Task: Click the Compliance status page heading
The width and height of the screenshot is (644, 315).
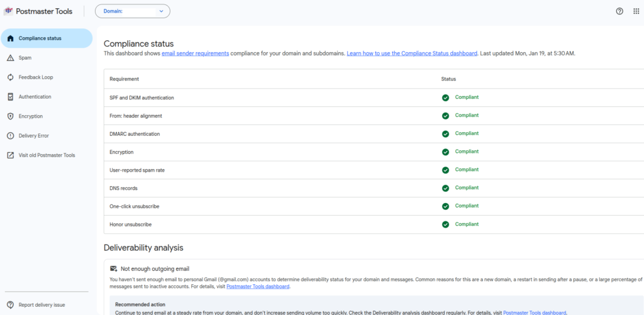Action: click(x=139, y=43)
